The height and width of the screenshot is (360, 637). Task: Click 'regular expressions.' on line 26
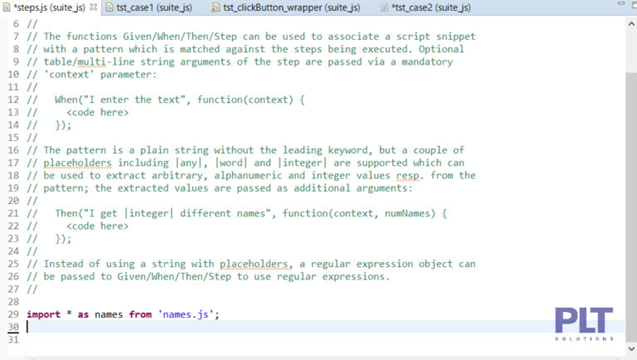click(333, 276)
